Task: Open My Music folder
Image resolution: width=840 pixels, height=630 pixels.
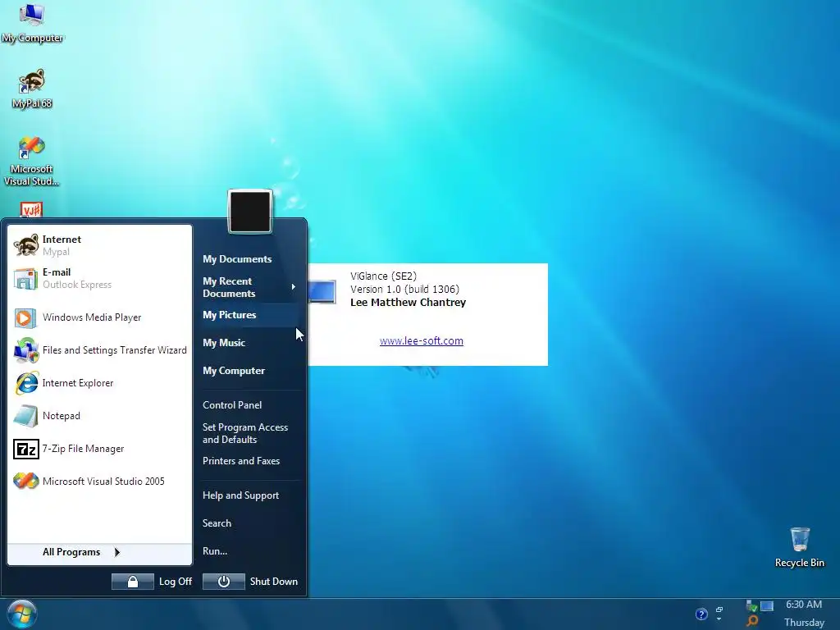Action: coord(249,343)
